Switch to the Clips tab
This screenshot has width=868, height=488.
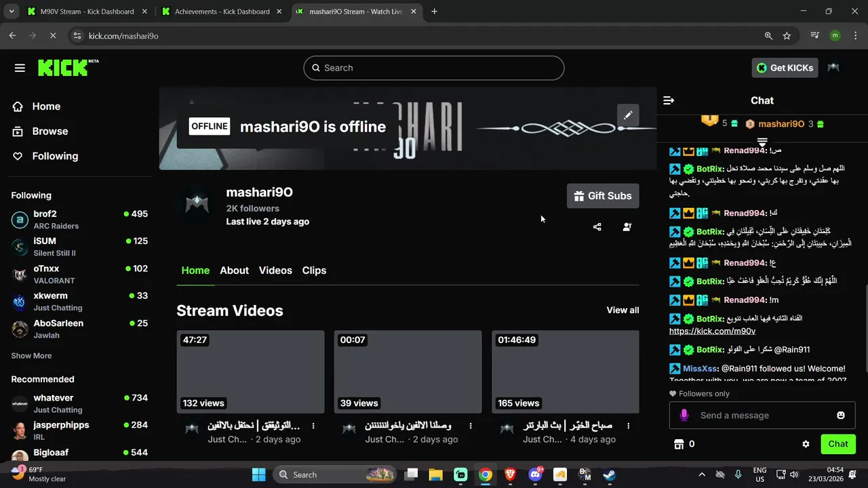point(314,270)
